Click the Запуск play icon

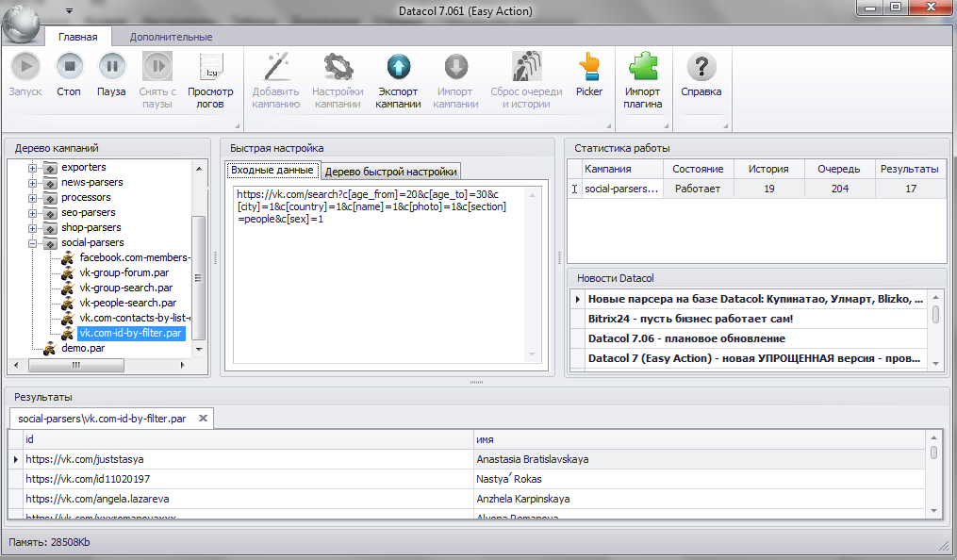click(25, 67)
